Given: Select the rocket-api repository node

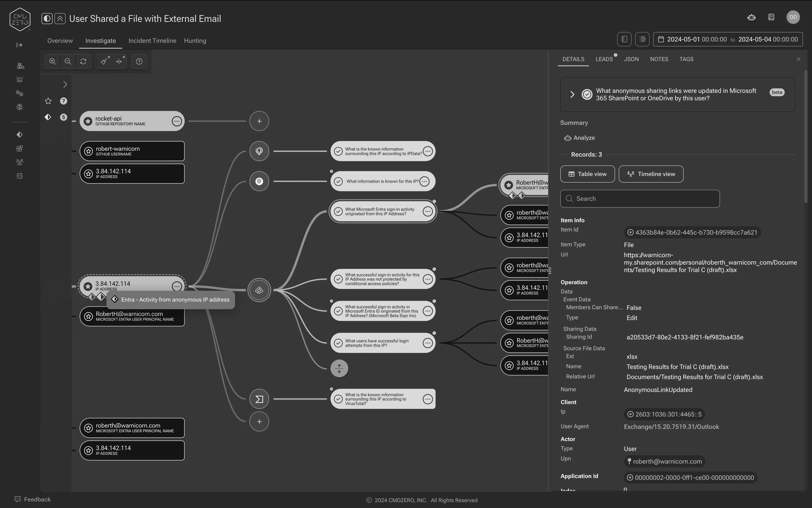Looking at the screenshot, I should pos(132,121).
